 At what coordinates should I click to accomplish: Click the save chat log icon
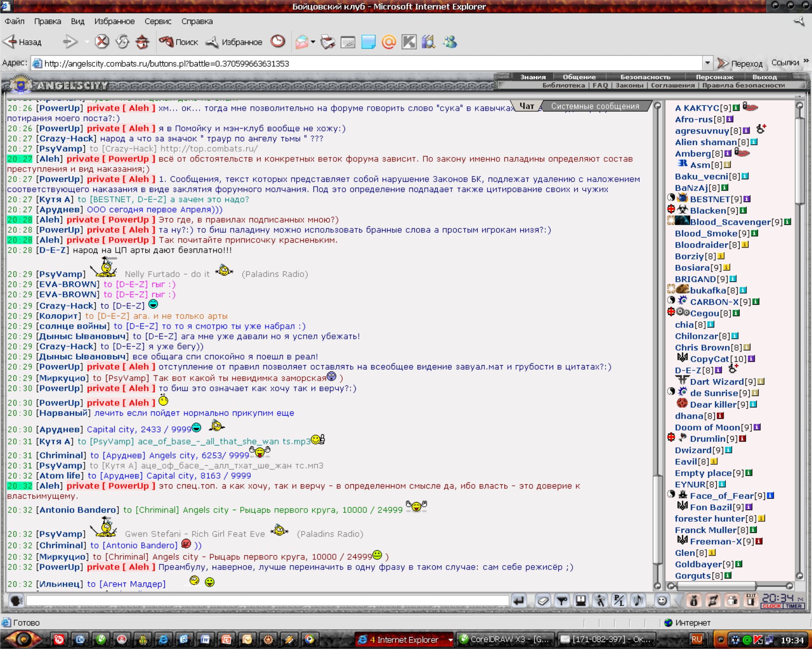pyautogui.click(x=581, y=600)
